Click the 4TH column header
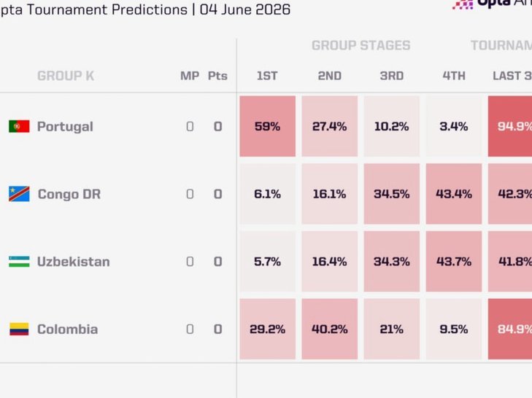 click(454, 76)
